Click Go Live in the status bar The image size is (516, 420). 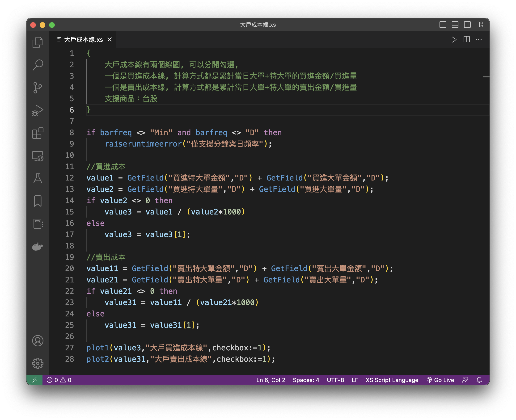point(440,380)
